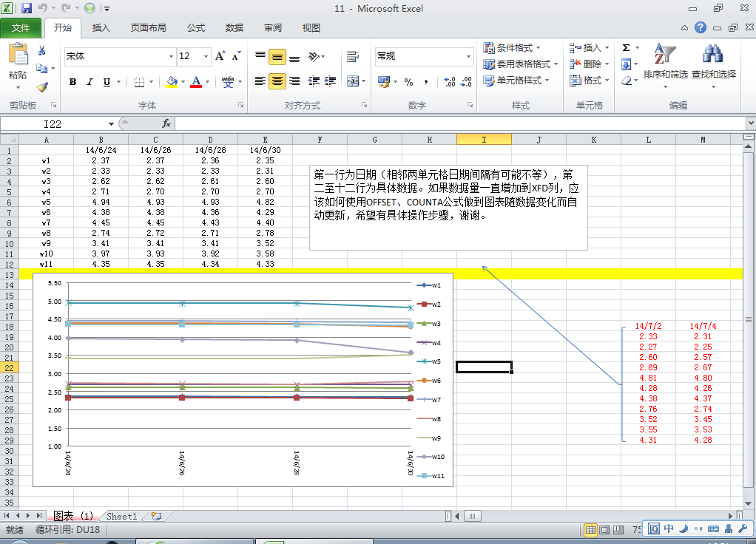This screenshot has height=544, width=756.
Task: Toggle align text right
Action: [x=294, y=81]
